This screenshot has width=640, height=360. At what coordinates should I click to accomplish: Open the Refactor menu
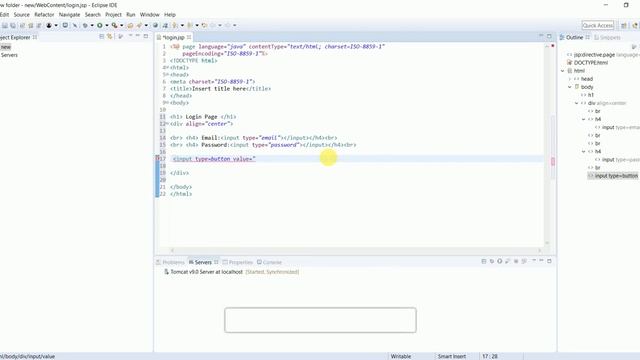click(44, 14)
